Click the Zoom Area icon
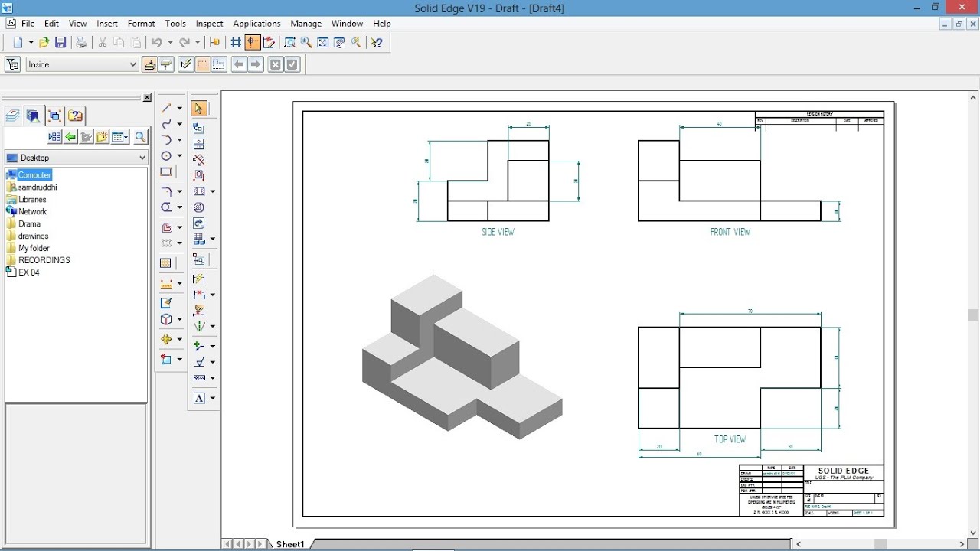 [289, 43]
